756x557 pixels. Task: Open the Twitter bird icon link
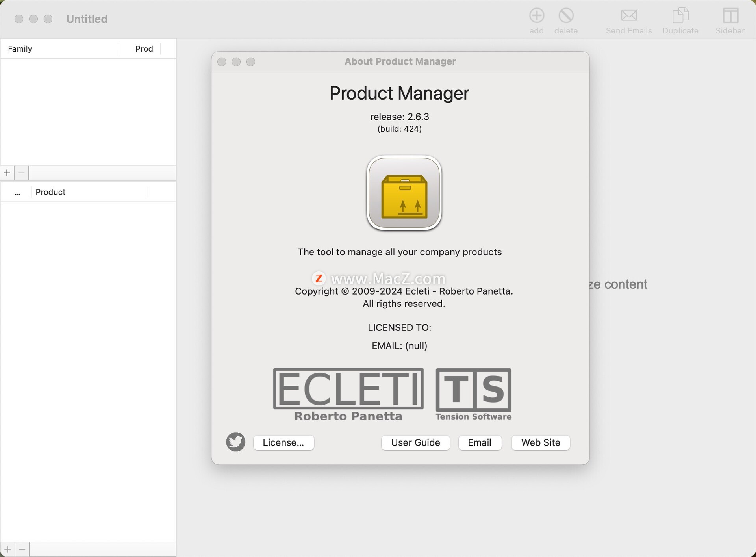235,442
